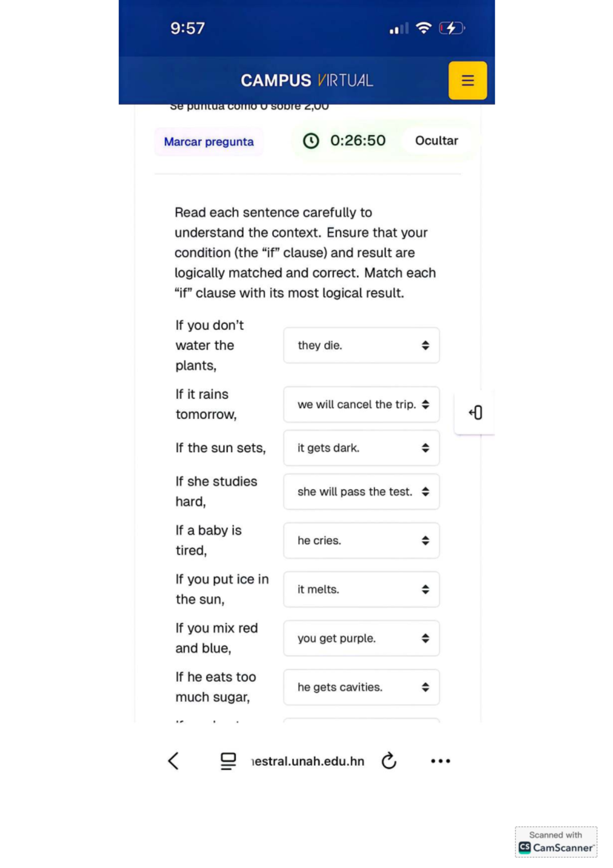Tap the unah.edu.hn address bar
This screenshot has height=868, width=613.
click(308, 761)
